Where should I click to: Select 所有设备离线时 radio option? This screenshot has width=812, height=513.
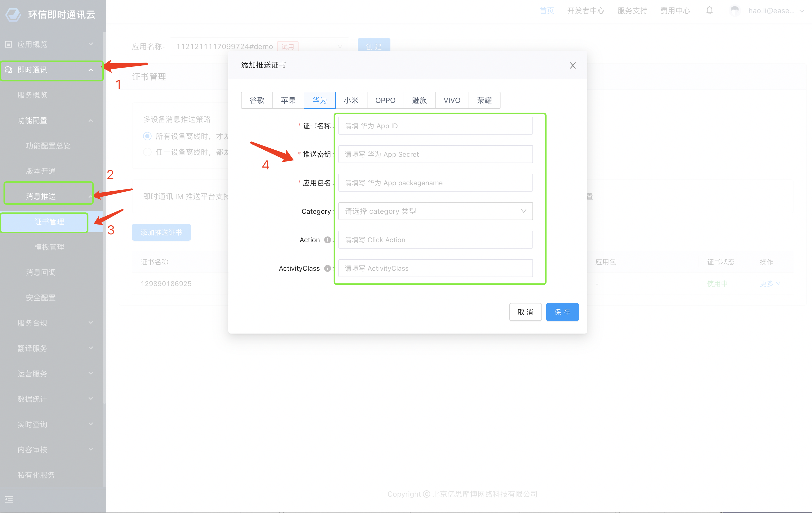pyautogui.click(x=147, y=136)
